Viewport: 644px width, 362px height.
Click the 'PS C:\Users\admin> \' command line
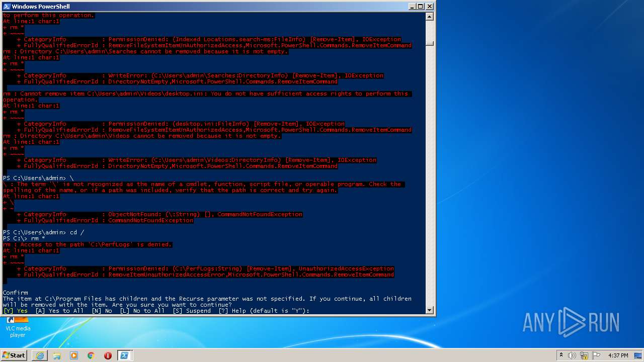[x=38, y=178]
